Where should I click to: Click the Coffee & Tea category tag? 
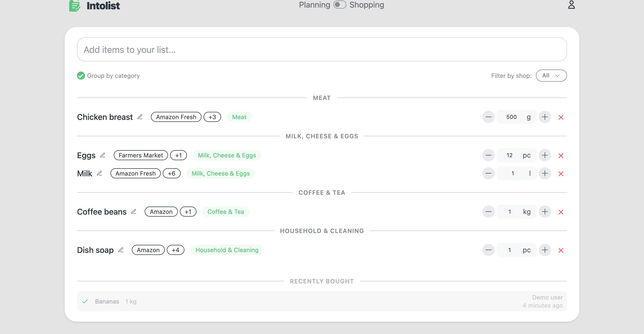[x=226, y=212]
